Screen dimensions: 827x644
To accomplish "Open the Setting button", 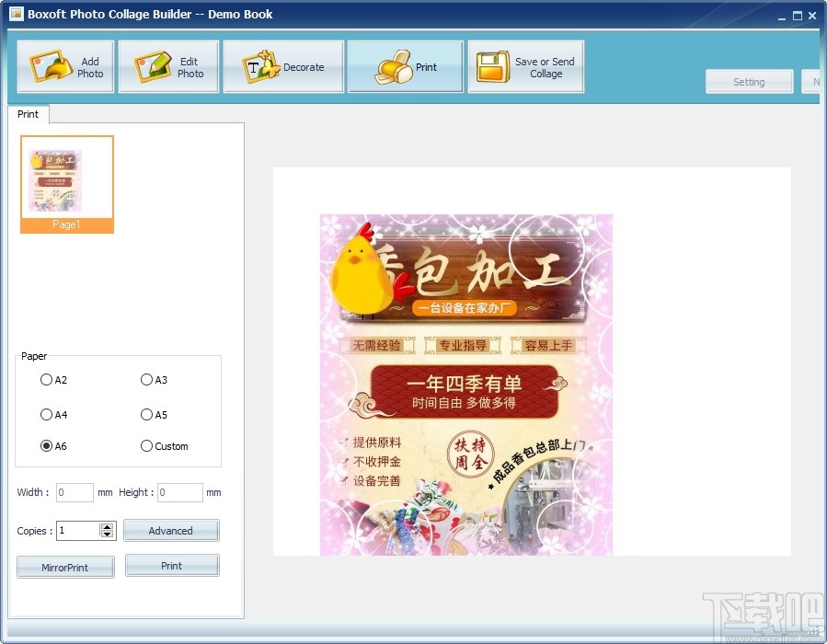I will click(x=748, y=82).
